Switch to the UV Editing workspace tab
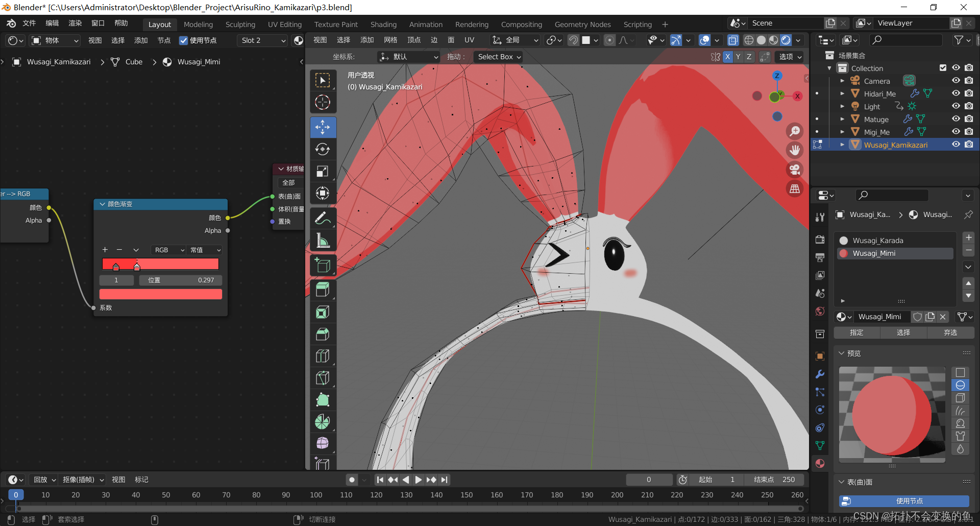The image size is (980, 526). click(285, 24)
